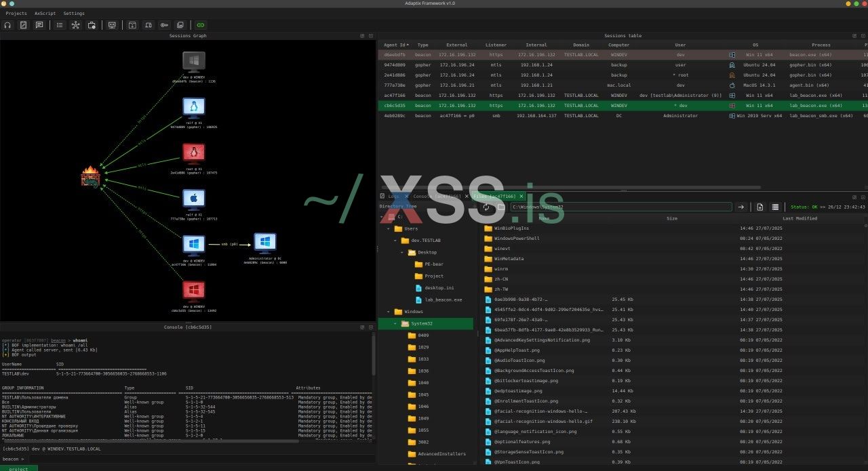Open the Logs clipboard toolbar icon
868x471 pixels.
pyautogui.click(x=24, y=25)
